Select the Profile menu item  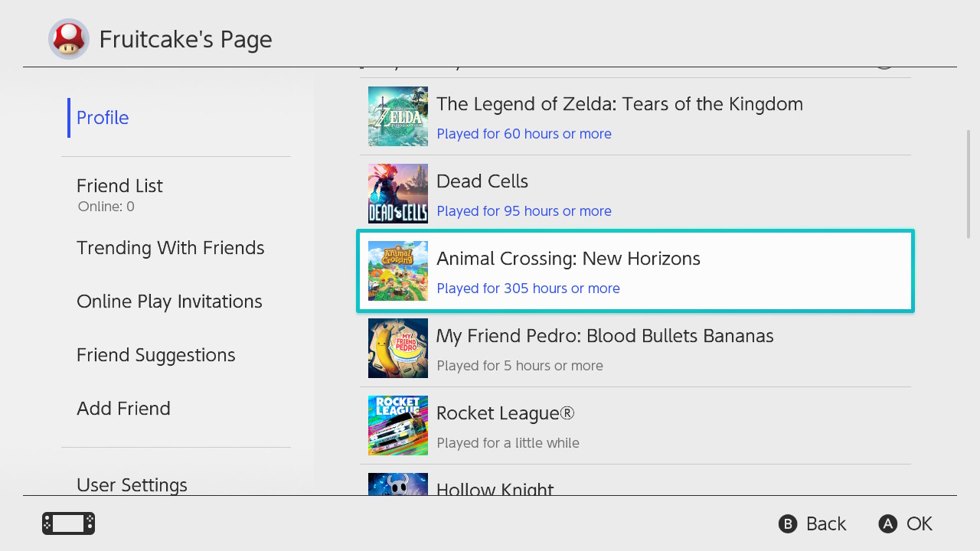[103, 118]
